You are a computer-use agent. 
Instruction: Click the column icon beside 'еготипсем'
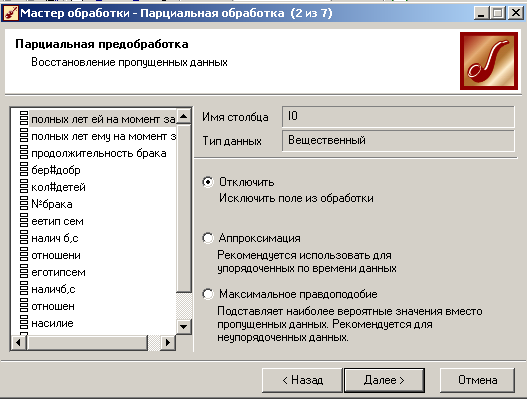pos(24,272)
